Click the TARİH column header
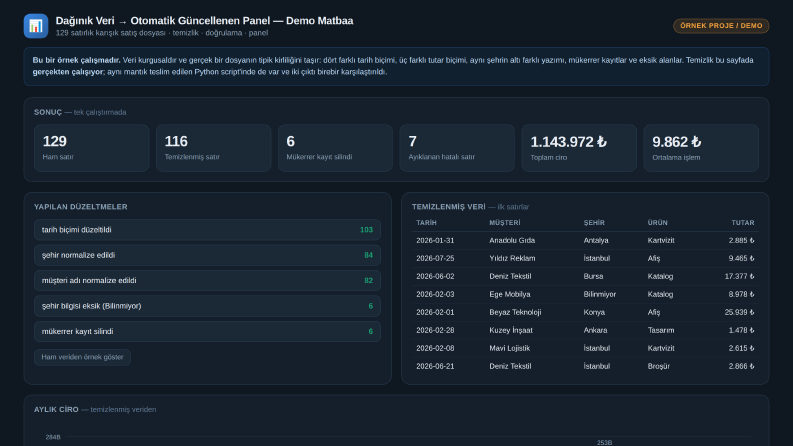Image resolution: width=793 pixels, height=446 pixels. click(x=426, y=223)
